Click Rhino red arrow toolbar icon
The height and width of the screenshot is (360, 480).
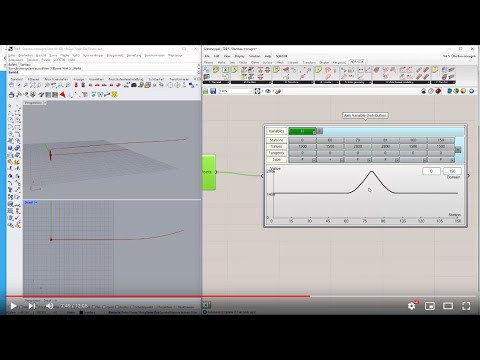click(x=62, y=95)
